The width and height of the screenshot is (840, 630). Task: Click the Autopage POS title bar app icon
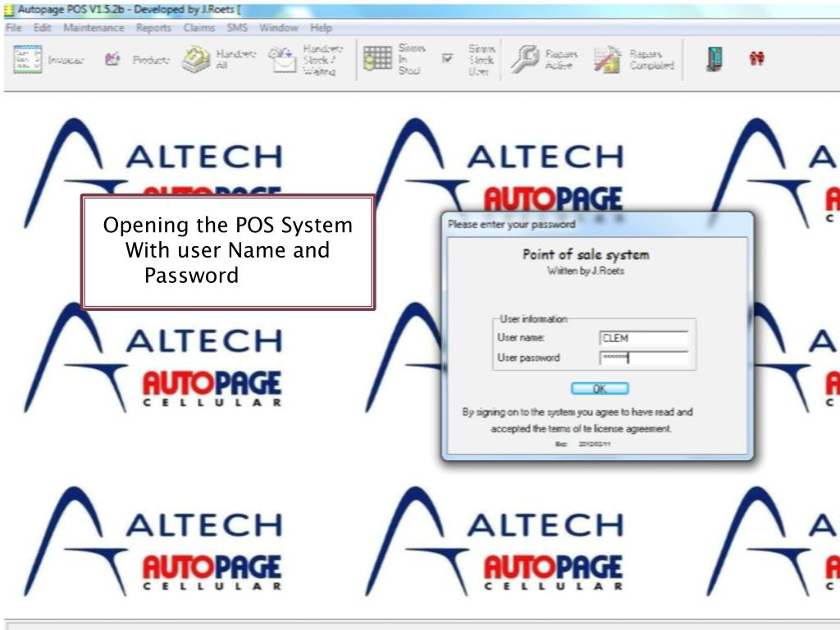tap(8, 10)
